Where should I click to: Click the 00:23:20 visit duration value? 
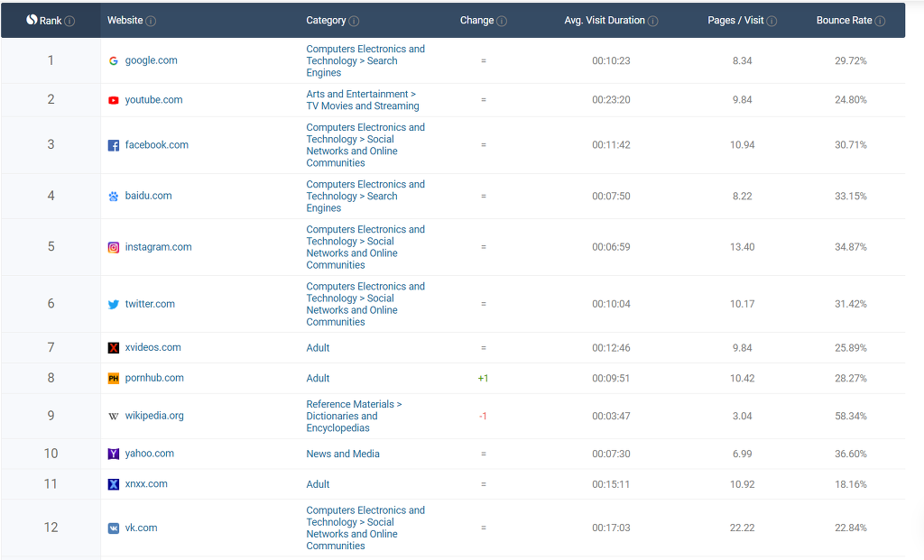pos(611,100)
